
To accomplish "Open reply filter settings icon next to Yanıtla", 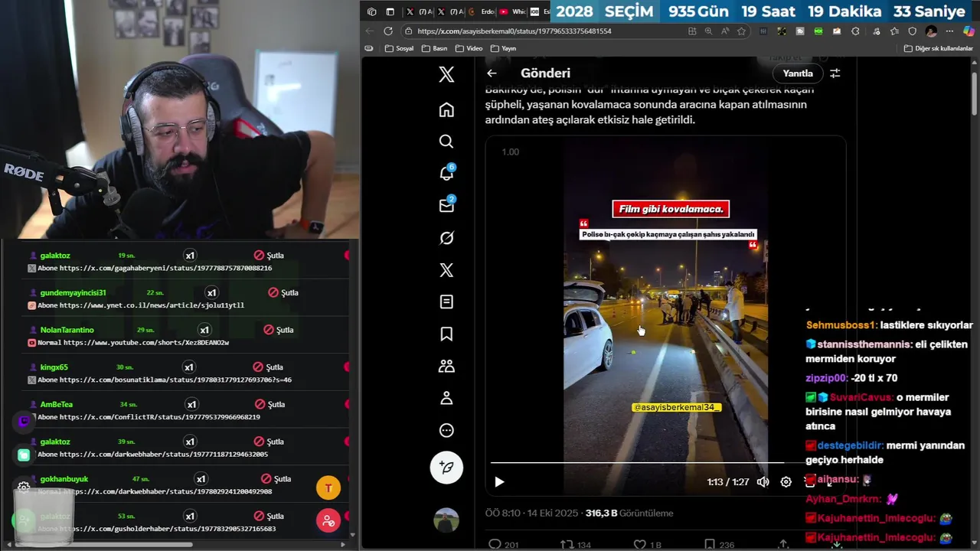I will click(x=835, y=73).
